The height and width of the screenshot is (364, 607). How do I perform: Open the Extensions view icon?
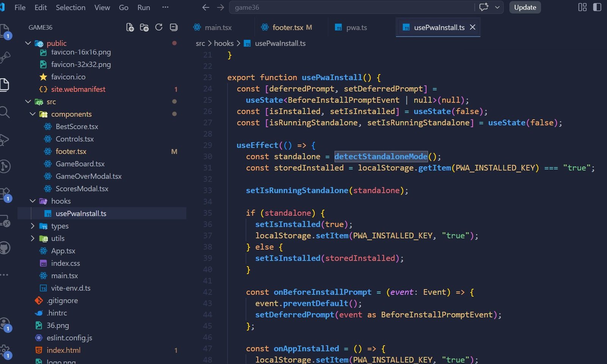5,193
